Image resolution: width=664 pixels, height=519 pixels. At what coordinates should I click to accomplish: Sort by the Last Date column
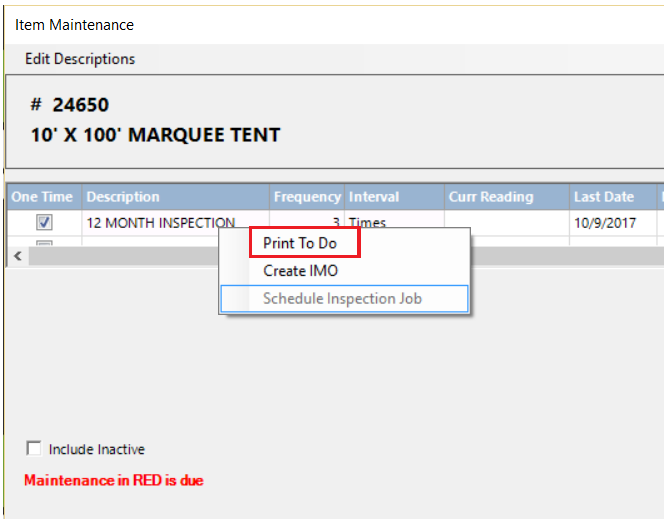click(x=611, y=197)
